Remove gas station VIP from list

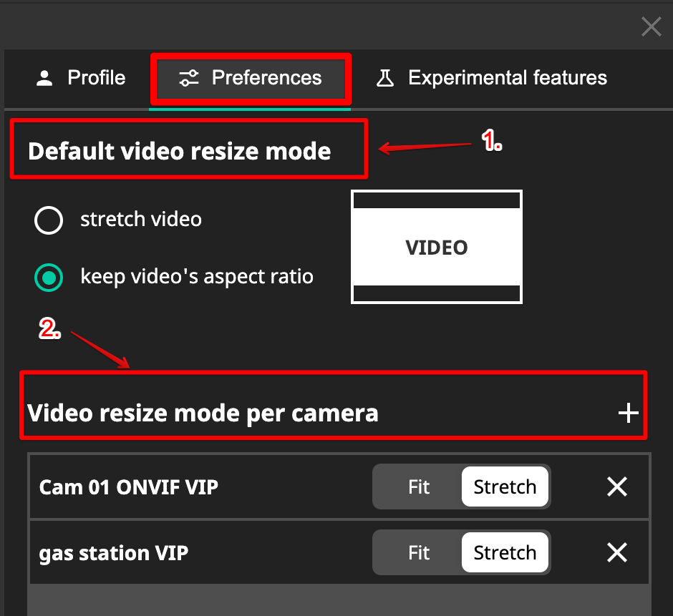(x=616, y=553)
